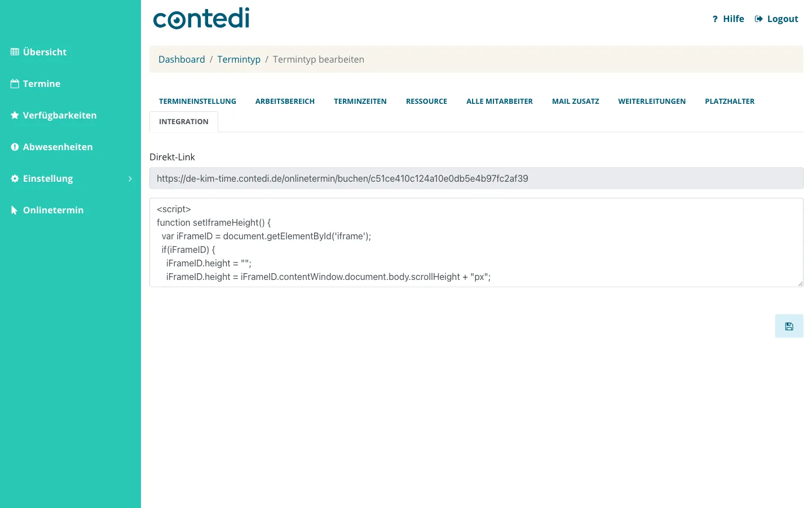Open the Termintyp breadcrumb link
Image resolution: width=812 pixels, height=508 pixels.
(239, 59)
